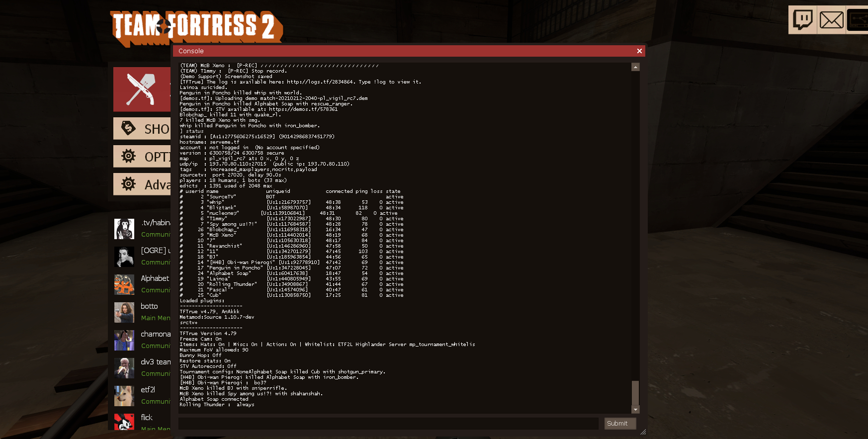Click the console scrollbar up arrow
Viewport: 868px width, 439px height.
coord(635,67)
